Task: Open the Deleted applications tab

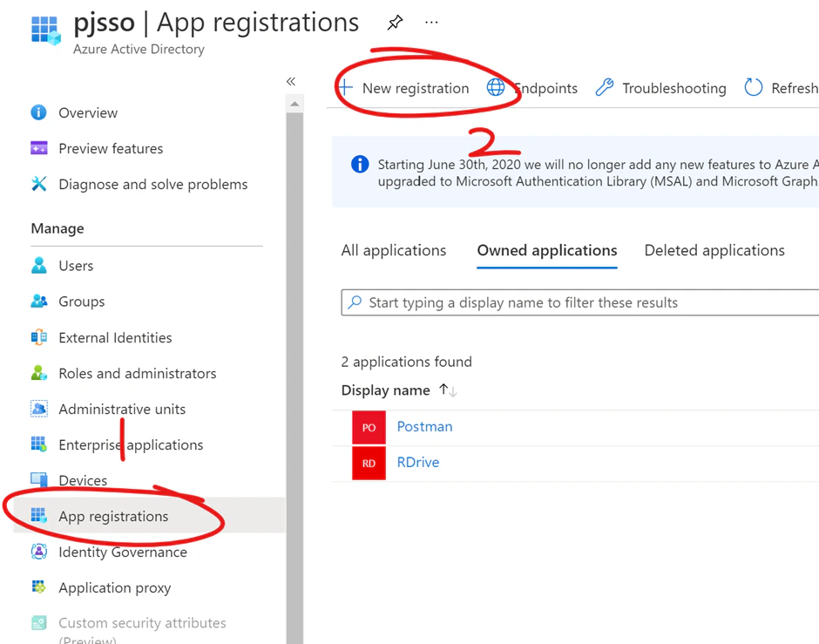Action: (714, 250)
